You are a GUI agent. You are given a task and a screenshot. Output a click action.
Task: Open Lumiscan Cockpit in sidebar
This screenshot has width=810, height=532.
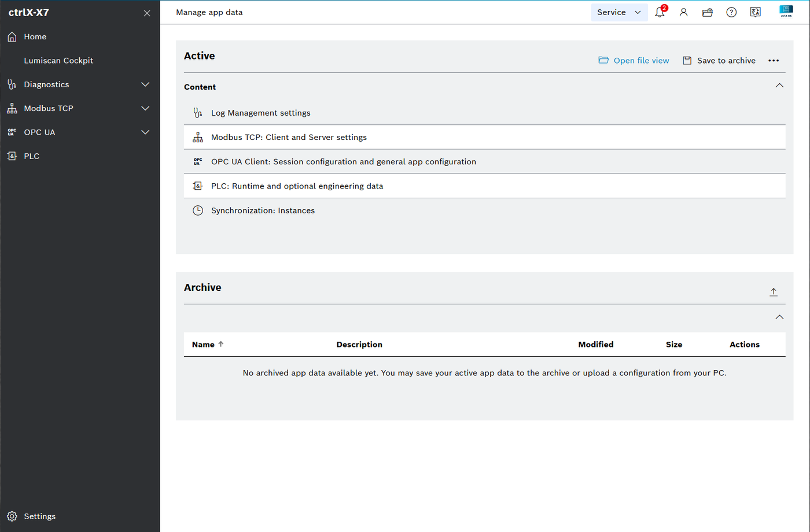click(x=58, y=61)
